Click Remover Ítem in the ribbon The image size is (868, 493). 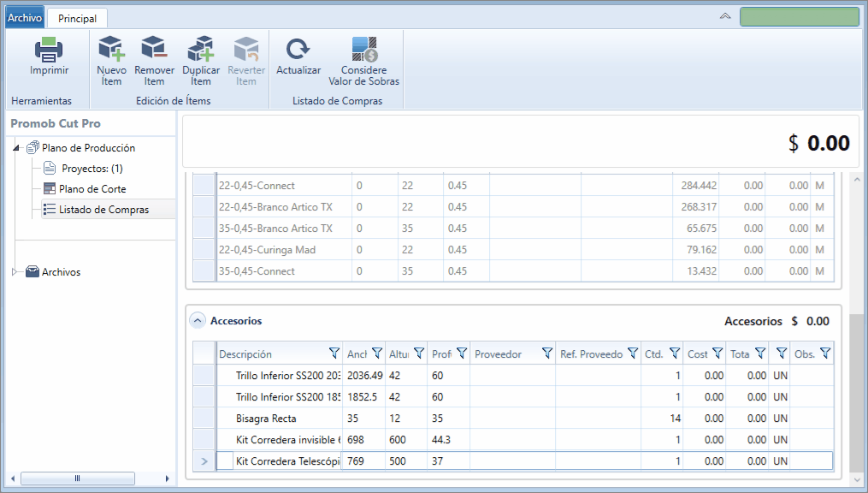click(154, 61)
